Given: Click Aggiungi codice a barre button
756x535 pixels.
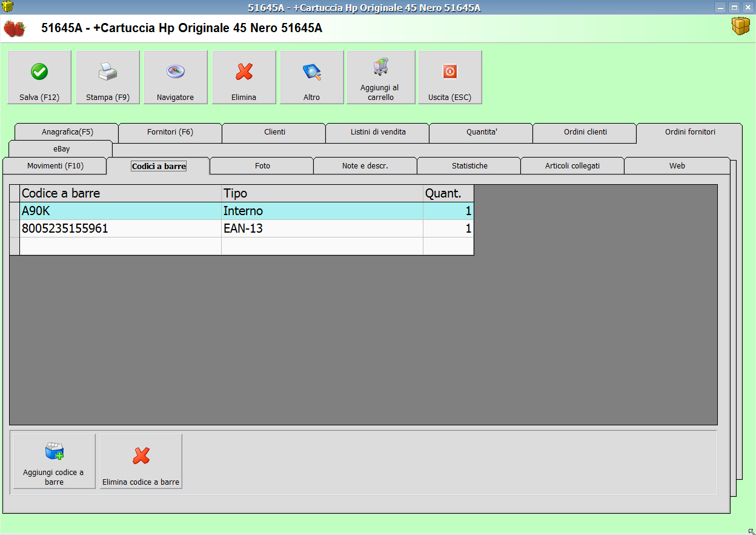Looking at the screenshot, I should coord(55,461).
